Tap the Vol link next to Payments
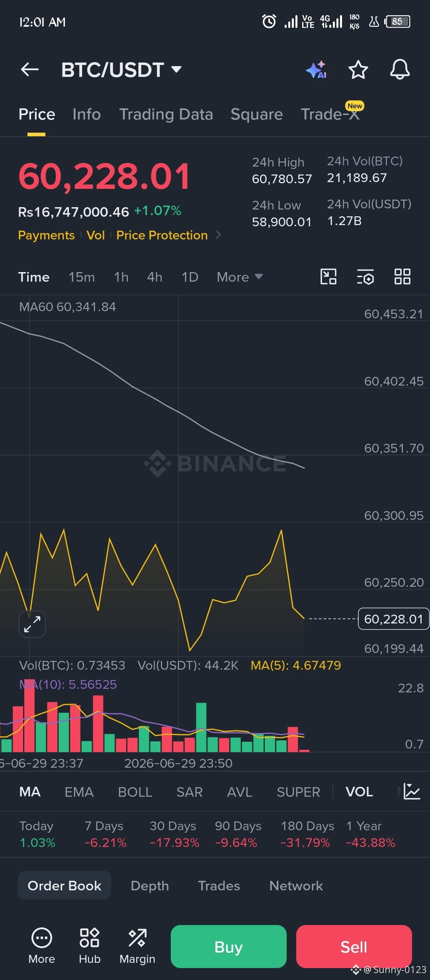The image size is (430, 980). pos(96,235)
